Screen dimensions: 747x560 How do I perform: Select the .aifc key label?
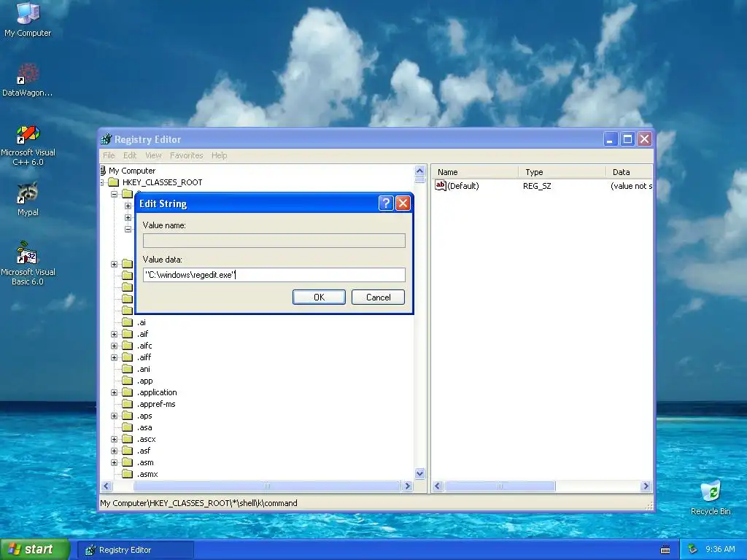pos(145,346)
